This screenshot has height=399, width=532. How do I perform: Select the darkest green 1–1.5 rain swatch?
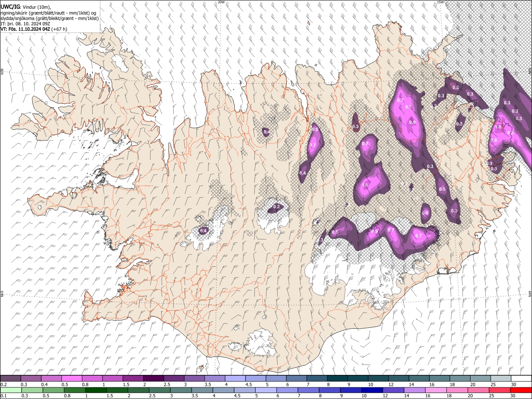(96, 390)
